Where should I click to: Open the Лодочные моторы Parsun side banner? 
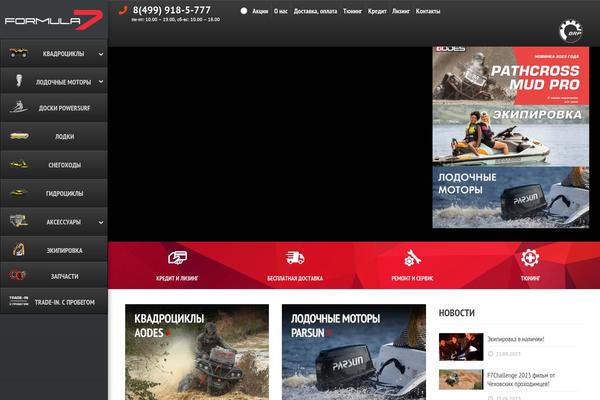[511, 197]
